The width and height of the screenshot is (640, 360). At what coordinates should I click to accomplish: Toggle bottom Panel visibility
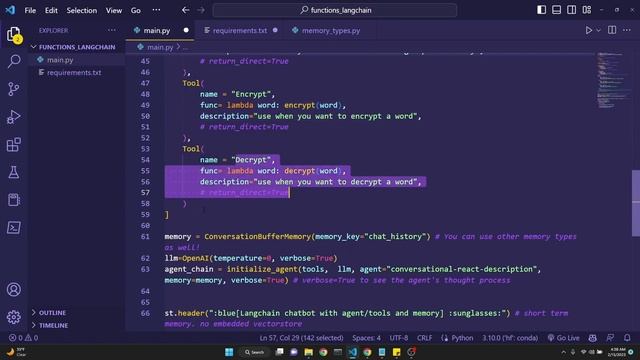pyautogui.click(x=556, y=10)
